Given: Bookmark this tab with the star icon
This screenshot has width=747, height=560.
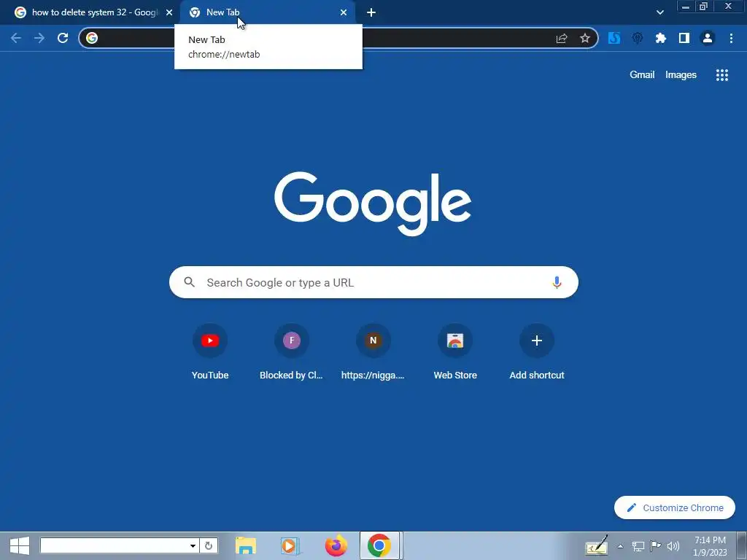Looking at the screenshot, I should tap(585, 39).
